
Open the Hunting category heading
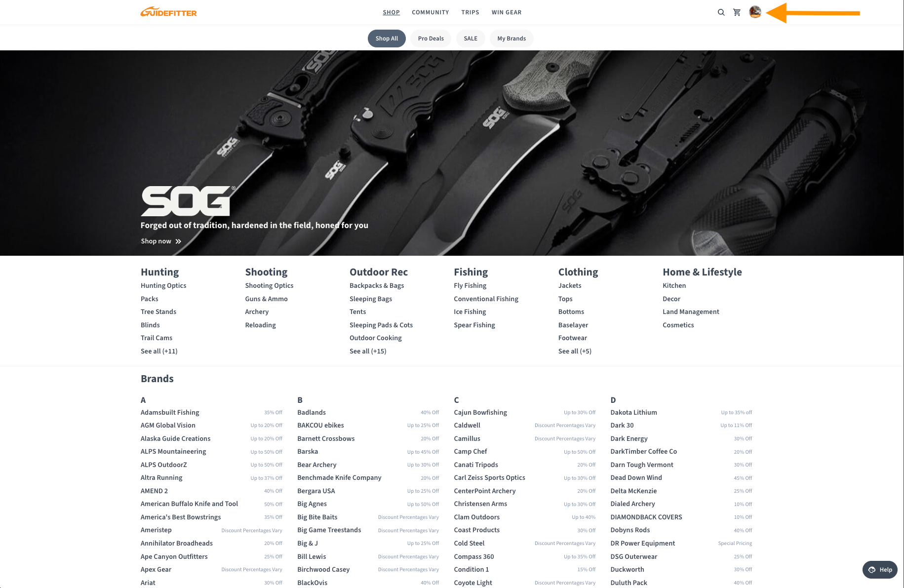click(x=159, y=272)
